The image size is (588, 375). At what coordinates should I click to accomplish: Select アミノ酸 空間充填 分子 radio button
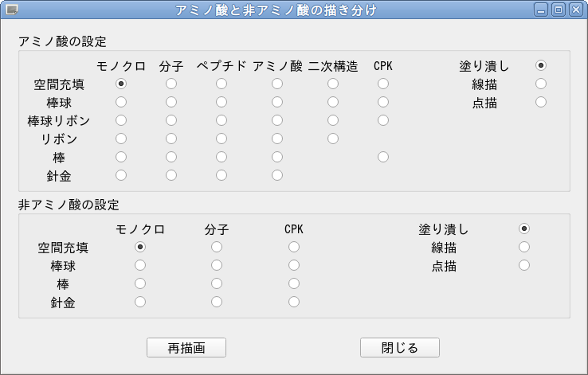click(x=171, y=84)
